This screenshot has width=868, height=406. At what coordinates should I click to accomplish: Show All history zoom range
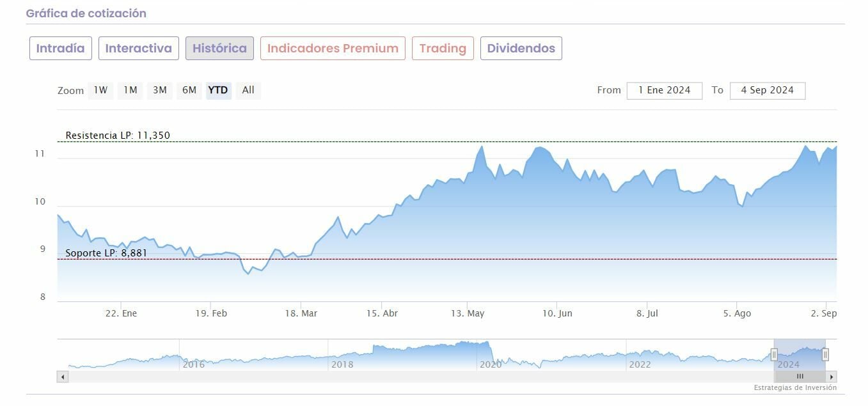coord(248,90)
